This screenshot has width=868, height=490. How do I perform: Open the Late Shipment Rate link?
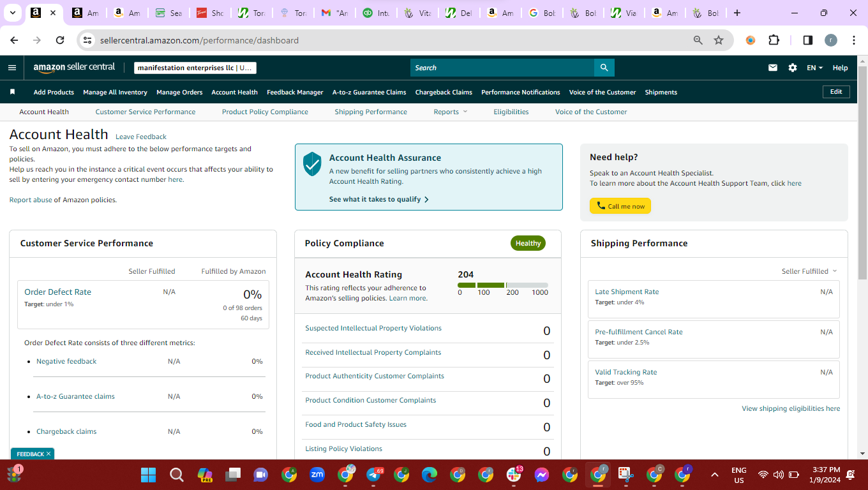tap(627, 292)
